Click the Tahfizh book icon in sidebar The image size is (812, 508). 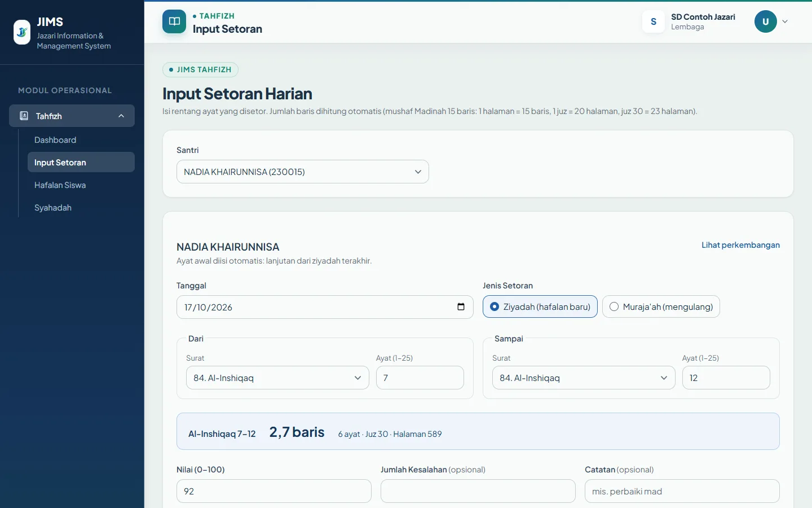24,116
